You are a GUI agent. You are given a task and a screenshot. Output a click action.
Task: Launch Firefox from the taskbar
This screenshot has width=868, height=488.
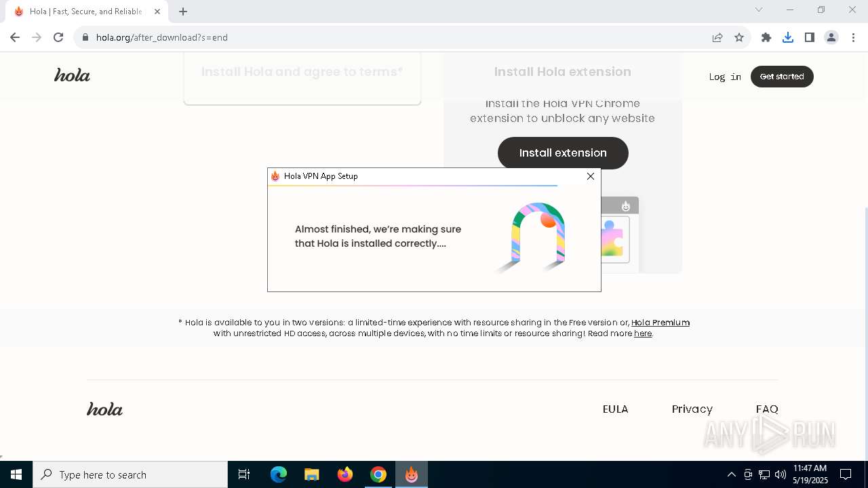(345, 474)
